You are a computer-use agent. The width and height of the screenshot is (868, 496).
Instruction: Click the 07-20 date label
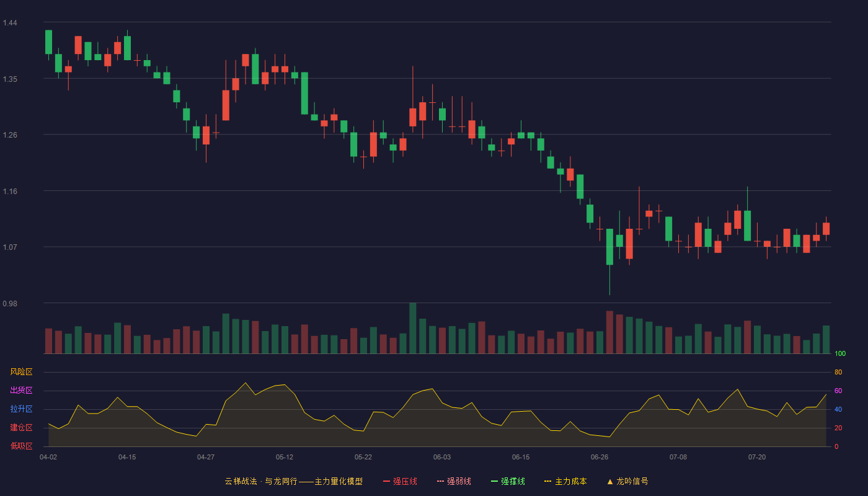[x=757, y=457]
